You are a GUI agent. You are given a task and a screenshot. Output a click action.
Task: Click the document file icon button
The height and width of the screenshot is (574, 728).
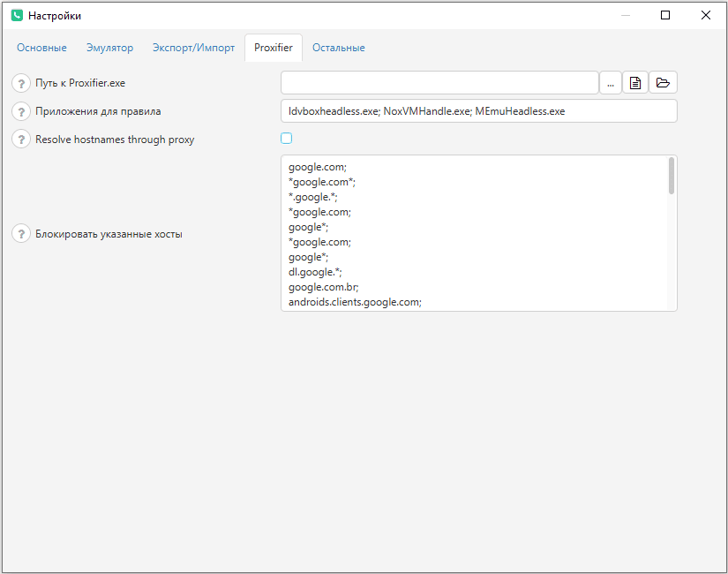[635, 83]
